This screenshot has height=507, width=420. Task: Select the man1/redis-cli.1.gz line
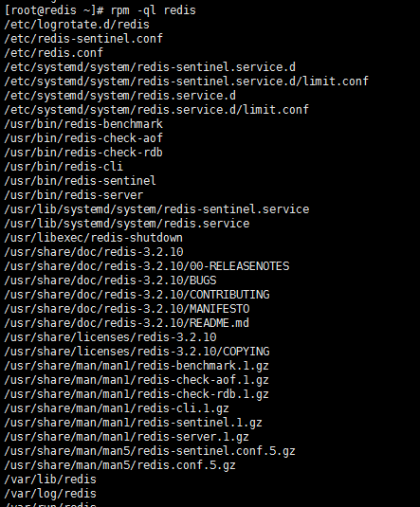(x=117, y=408)
